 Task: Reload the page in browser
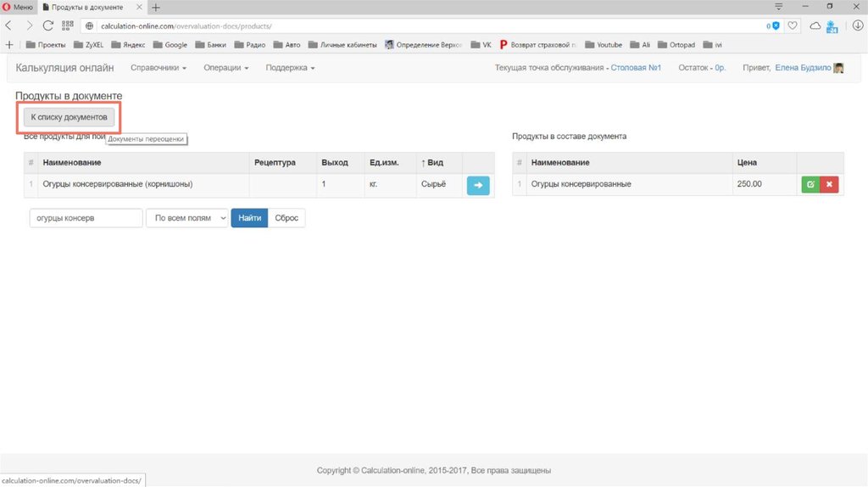[49, 26]
